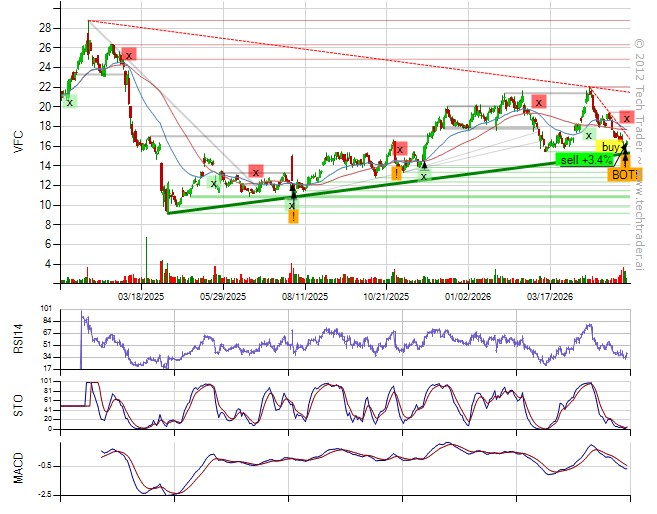The image size is (657, 514).
Task: Click the 12 price axis value
Action: [45, 186]
